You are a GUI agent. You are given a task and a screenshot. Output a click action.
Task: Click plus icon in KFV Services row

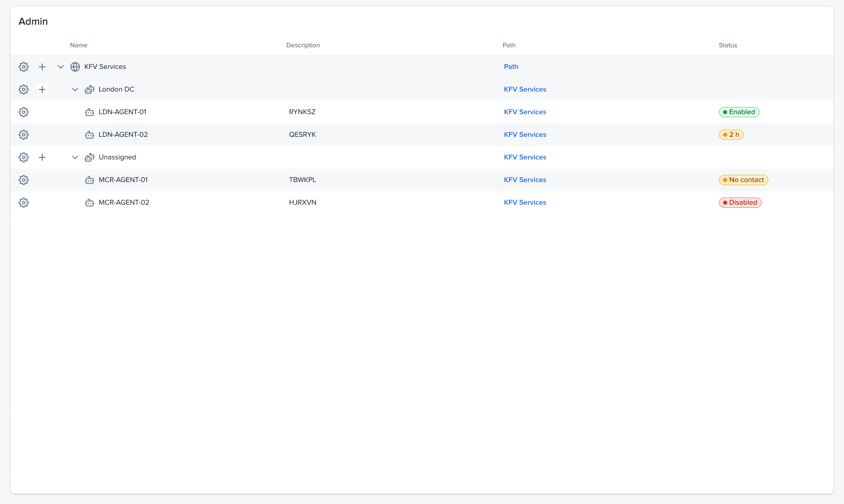[42, 67]
